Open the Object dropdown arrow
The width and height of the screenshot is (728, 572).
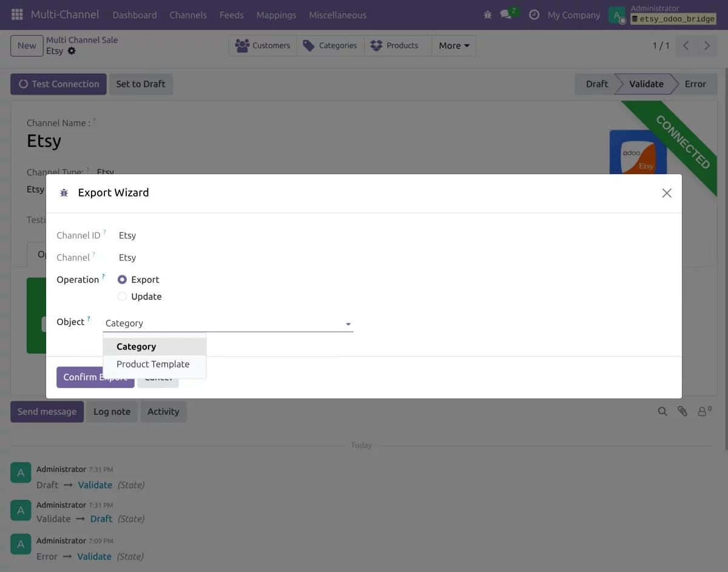pos(348,324)
